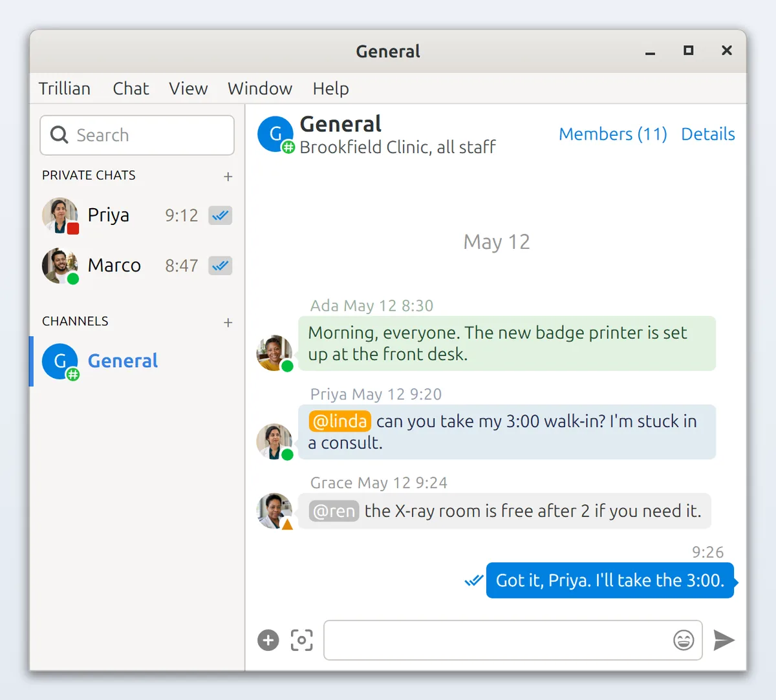
Task: Click the General channel avatar in header
Action: pyautogui.click(x=276, y=134)
